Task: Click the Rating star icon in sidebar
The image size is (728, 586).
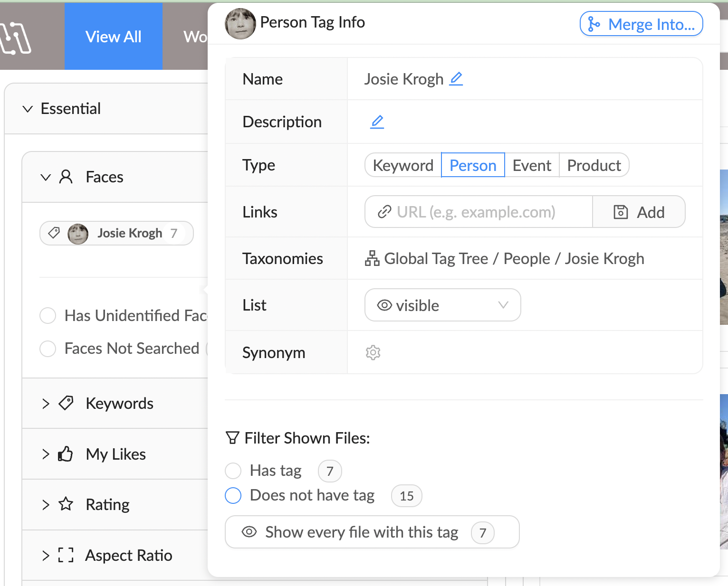Action: click(x=66, y=504)
